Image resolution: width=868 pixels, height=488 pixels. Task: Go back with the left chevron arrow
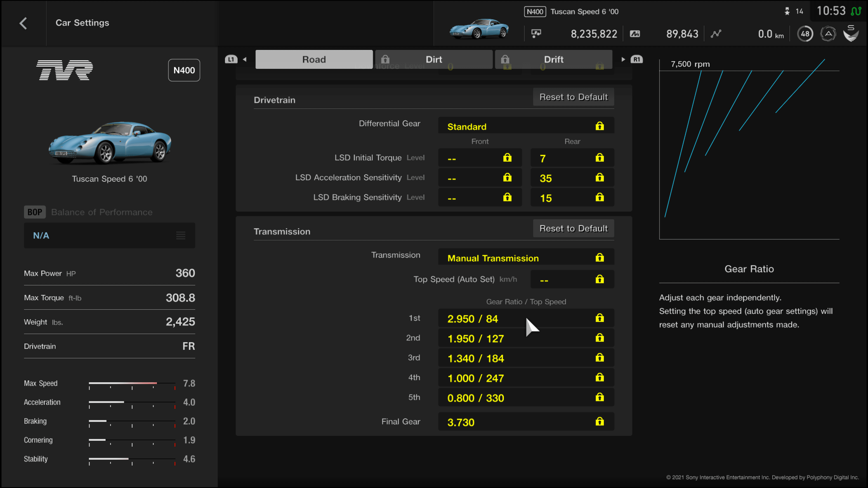pyautogui.click(x=23, y=23)
